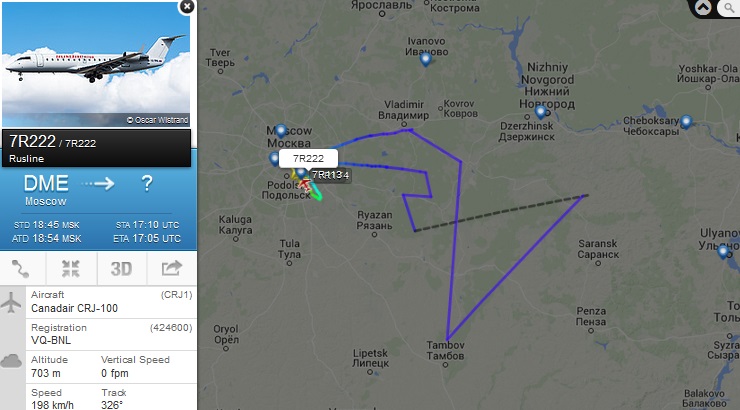The height and width of the screenshot is (410, 740).
Task: Close the flight details panel
Action: 187,7
